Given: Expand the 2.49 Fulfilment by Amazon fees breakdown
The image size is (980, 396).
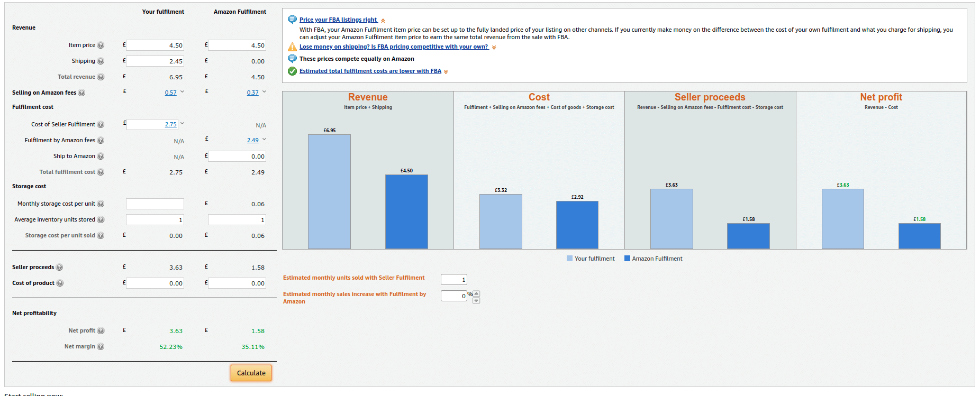Looking at the screenshot, I should click(x=264, y=140).
